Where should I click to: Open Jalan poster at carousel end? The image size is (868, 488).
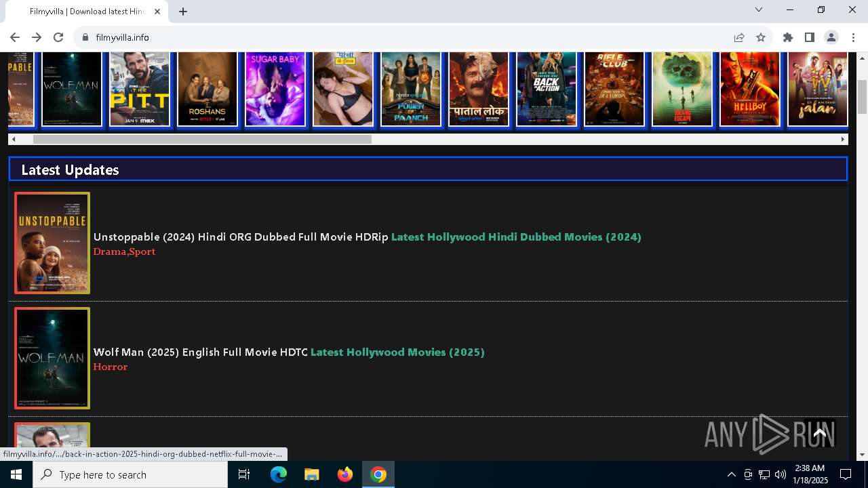click(x=817, y=89)
